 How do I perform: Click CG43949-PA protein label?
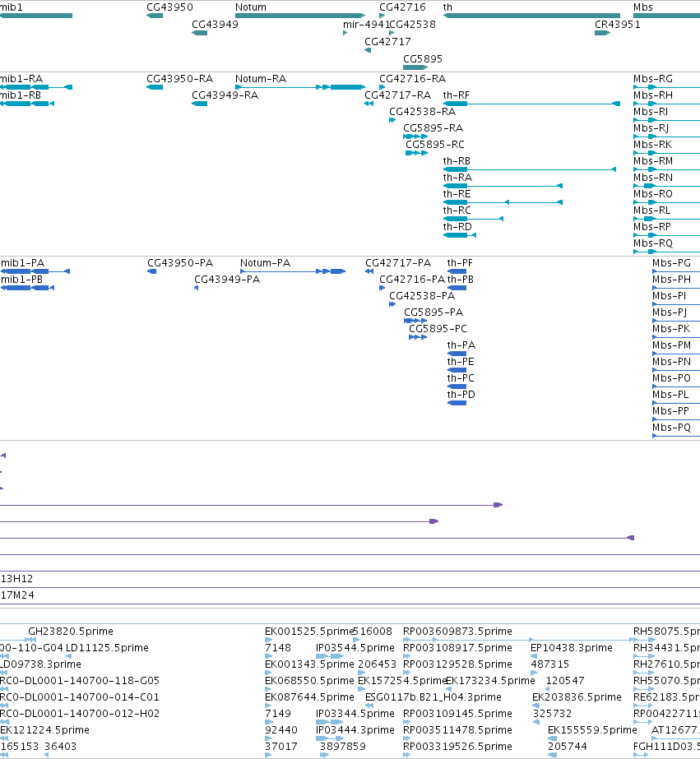227,280
